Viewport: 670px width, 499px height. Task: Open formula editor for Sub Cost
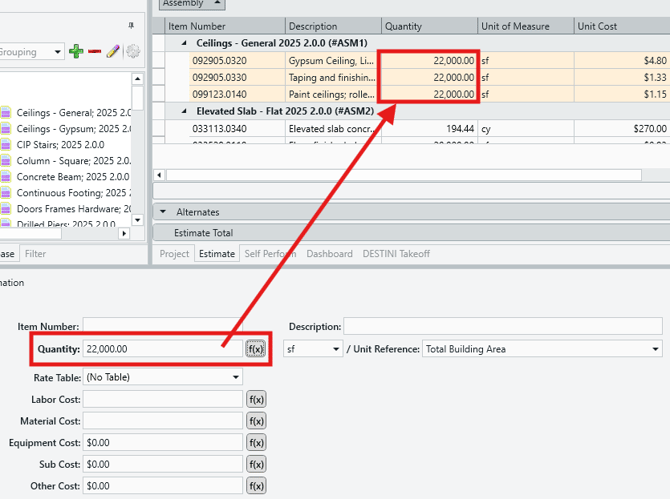256,464
